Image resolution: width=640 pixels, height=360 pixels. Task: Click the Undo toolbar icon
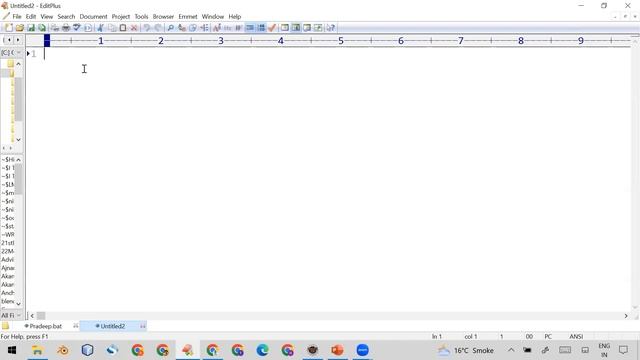[147, 28]
